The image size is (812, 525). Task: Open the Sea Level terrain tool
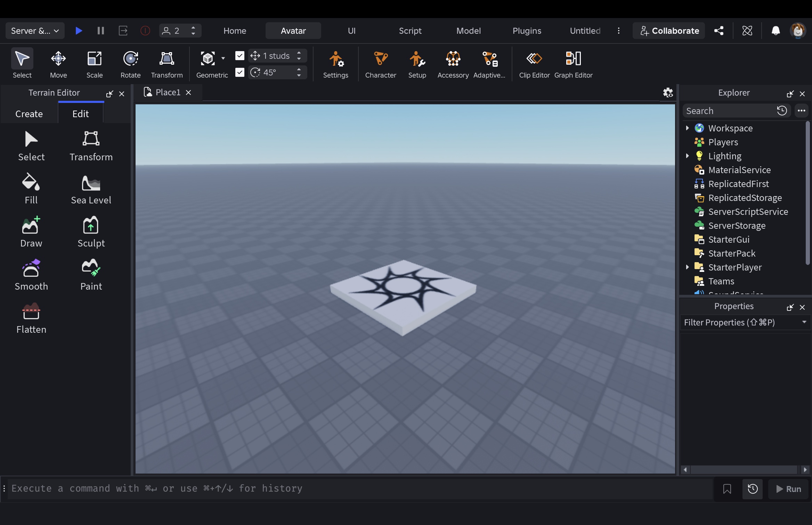click(91, 189)
